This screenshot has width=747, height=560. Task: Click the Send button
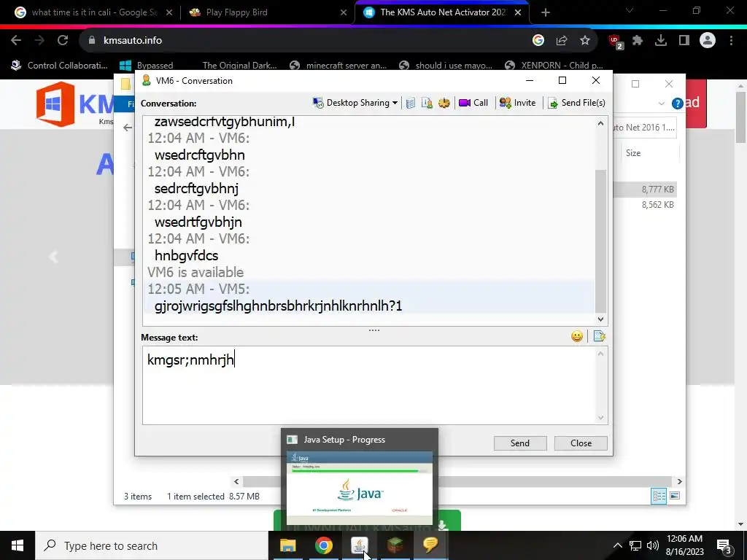519,443
